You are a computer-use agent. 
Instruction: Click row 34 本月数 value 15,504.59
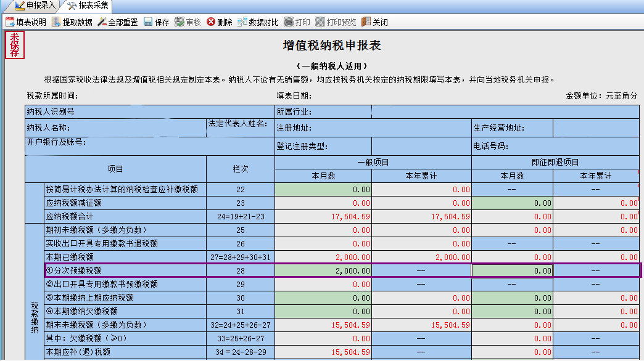[351, 352]
